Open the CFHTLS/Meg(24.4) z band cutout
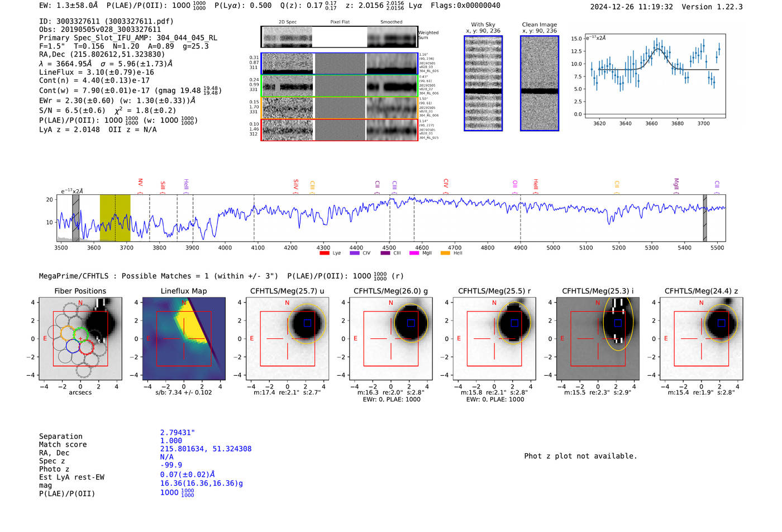 [x=702, y=339]
